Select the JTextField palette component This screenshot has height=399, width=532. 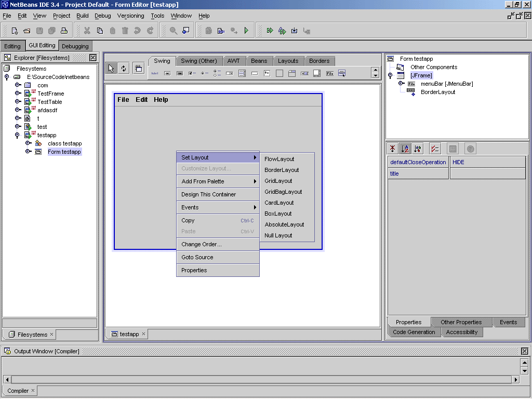pos(255,73)
